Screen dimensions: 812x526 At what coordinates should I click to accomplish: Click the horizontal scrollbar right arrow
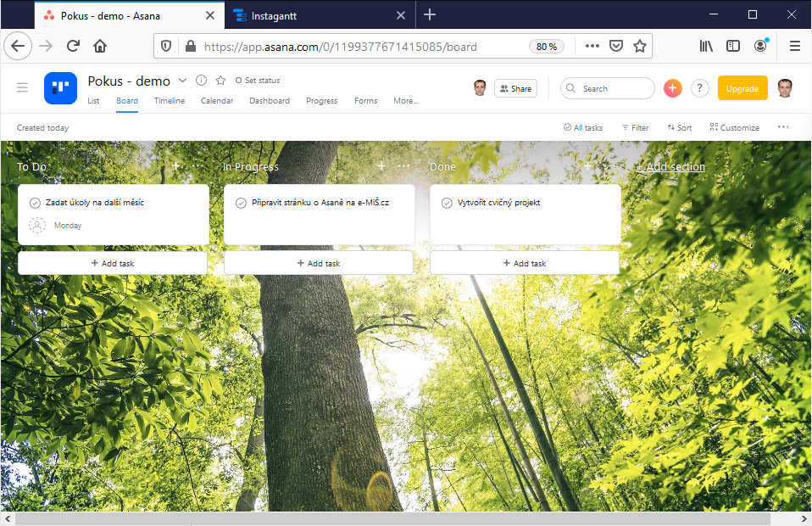805,518
